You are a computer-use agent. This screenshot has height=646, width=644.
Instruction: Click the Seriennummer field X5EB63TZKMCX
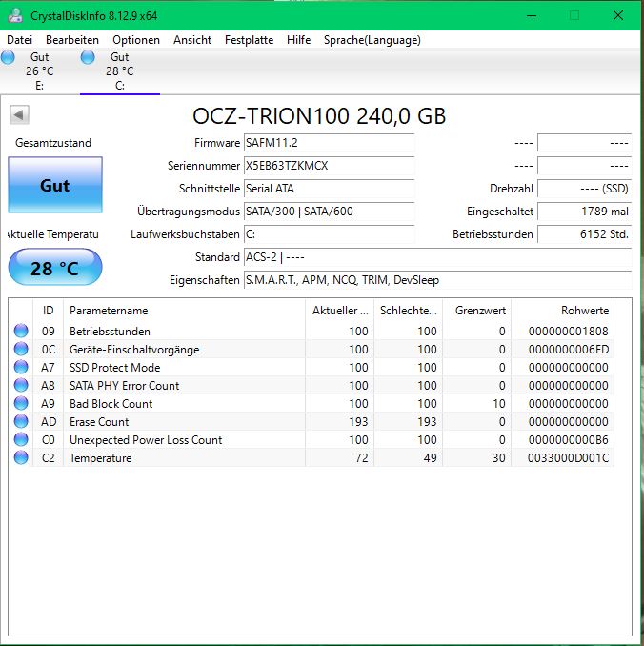click(x=329, y=166)
